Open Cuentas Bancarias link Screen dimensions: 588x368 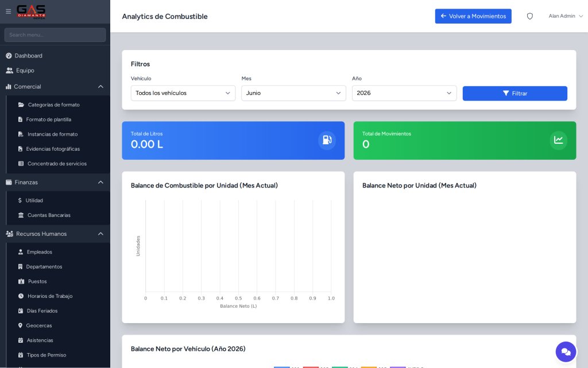[x=49, y=215]
